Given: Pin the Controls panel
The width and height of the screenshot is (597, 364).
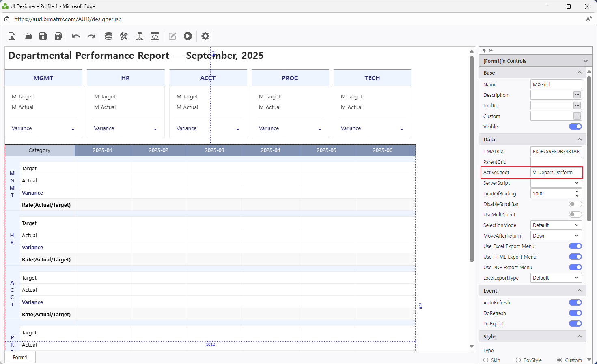Looking at the screenshot, I should [484, 50].
